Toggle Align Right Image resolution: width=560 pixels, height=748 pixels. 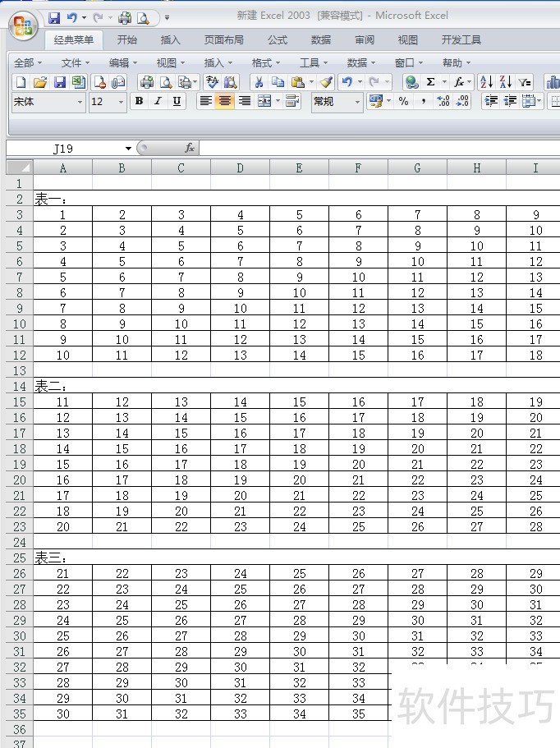(245, 101)
